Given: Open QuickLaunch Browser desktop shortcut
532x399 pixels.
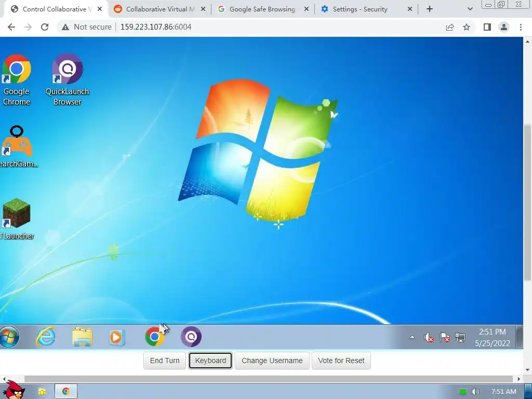Looking at the screenshot, I should (67, 80).
